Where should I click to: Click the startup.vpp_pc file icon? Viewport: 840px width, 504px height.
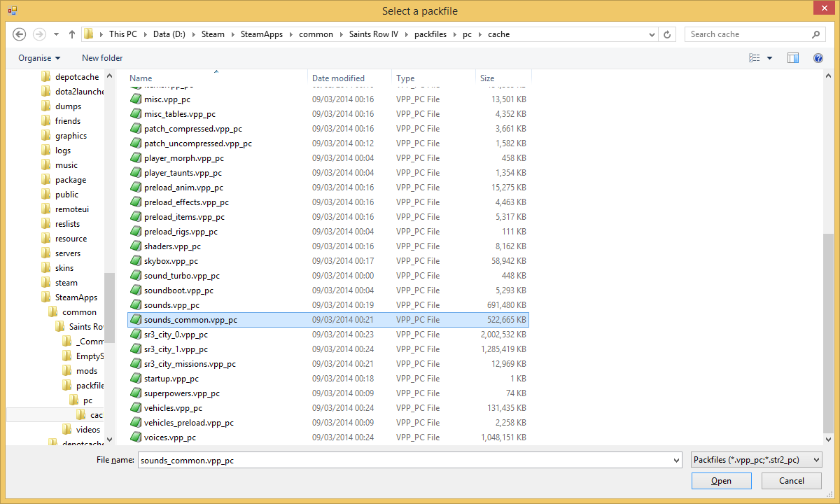tap(136, 379)
